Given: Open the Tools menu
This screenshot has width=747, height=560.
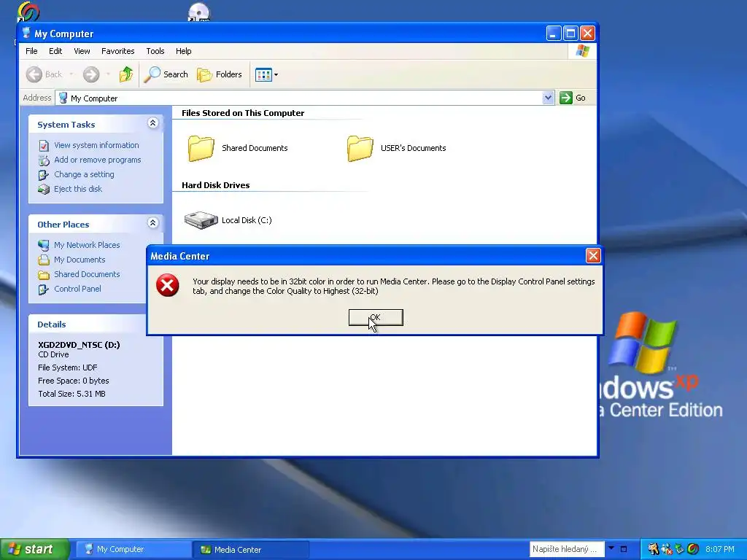Looking at the screenshot, I should click(155, 51).
